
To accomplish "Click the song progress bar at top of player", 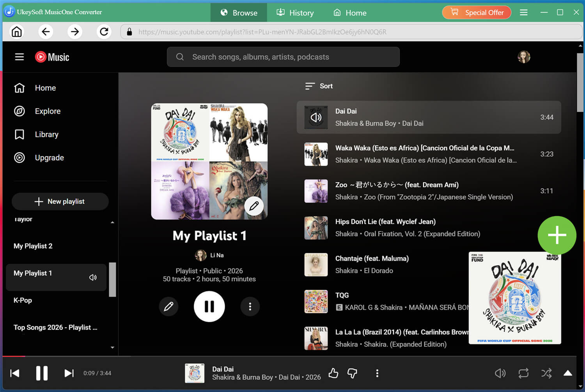I will point(289,356).
